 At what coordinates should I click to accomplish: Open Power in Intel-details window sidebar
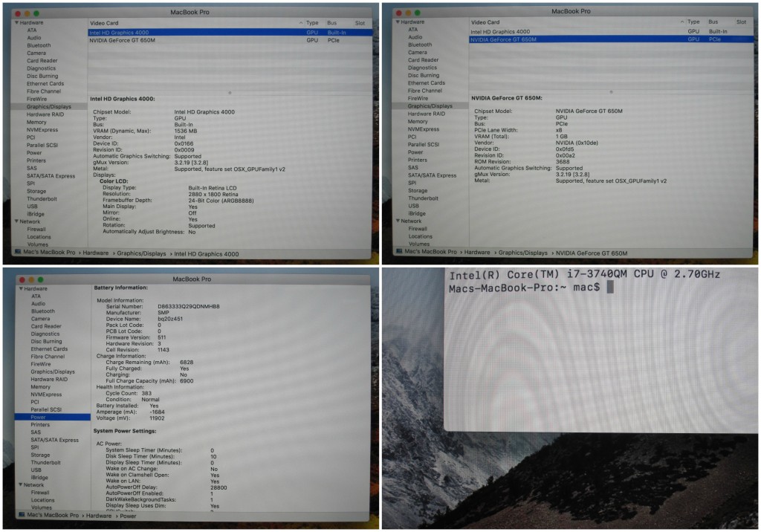pos(34,152)
